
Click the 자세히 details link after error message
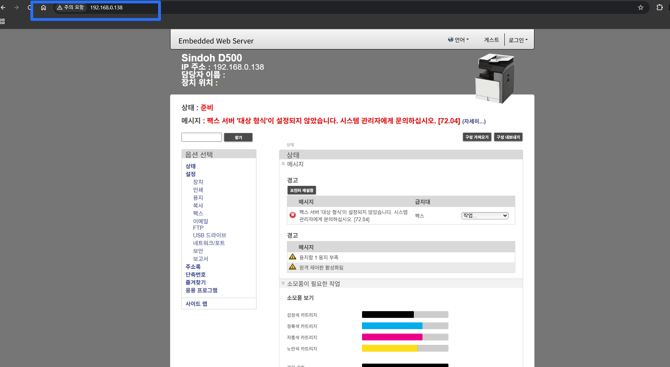point(474,122)
